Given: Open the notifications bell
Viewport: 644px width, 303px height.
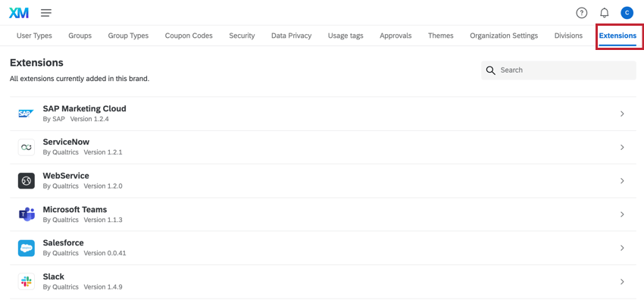Looking at the screenshot, I should (604, 13).
